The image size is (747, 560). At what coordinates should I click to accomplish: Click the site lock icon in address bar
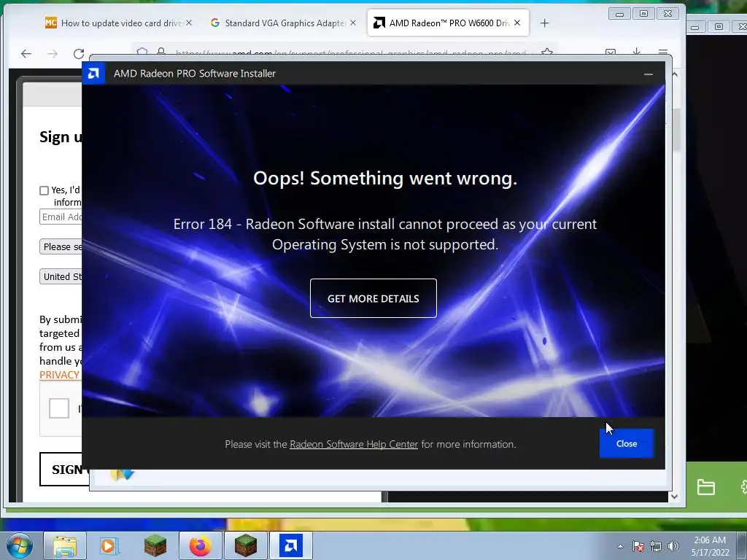point(161,52)
